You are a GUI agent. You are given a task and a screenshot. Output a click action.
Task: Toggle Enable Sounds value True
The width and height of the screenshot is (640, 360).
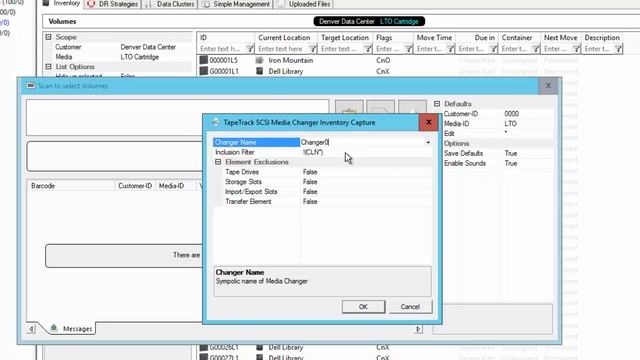(x=511, y=163)
